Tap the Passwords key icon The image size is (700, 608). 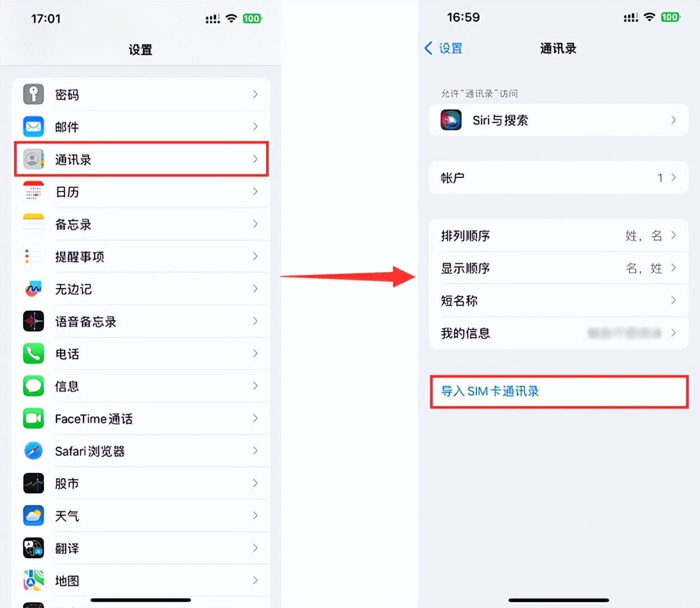(x=33, y=94)
